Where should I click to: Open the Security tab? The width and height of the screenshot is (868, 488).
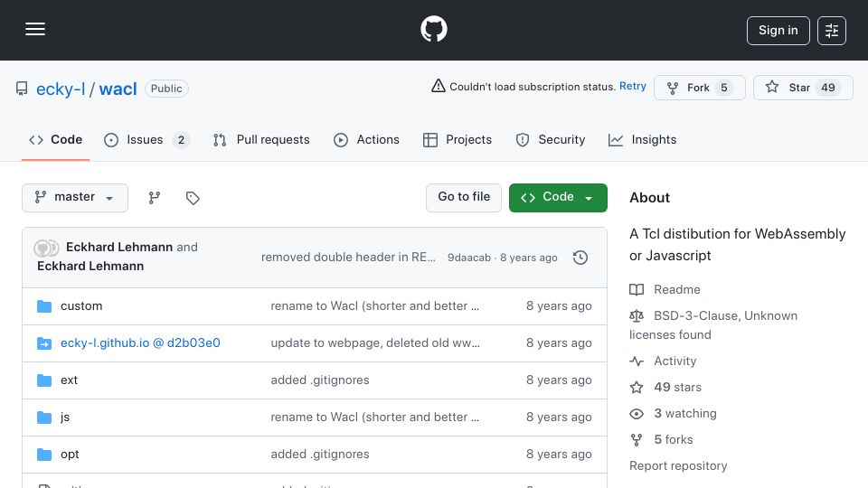(x=551, y=139)
